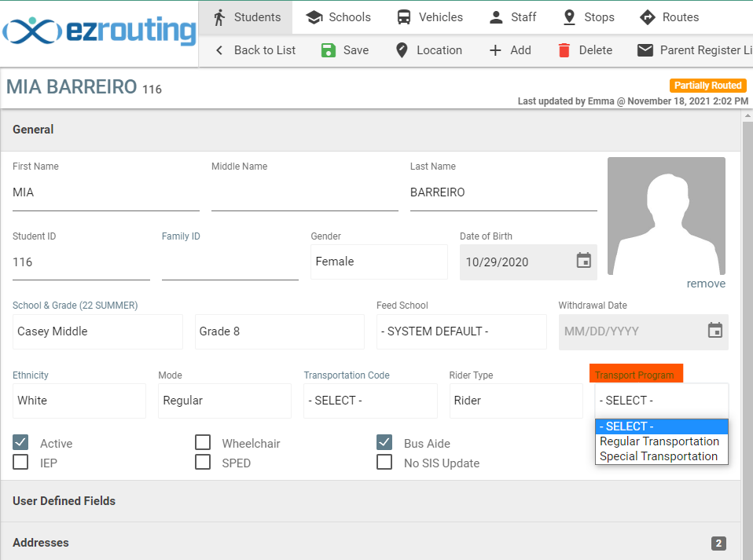This screenshot has width=753, height=560.
Task: Click the Middle Name input field
Action: tap(304, 192)
